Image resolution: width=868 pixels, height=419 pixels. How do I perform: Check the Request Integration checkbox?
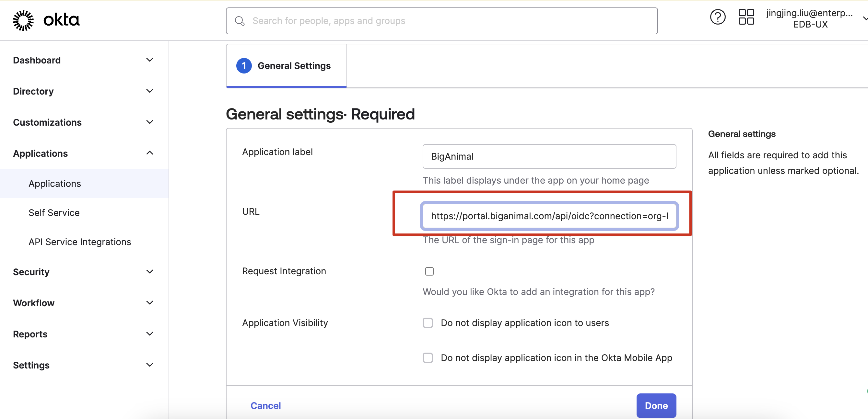(x=429, y=271)
